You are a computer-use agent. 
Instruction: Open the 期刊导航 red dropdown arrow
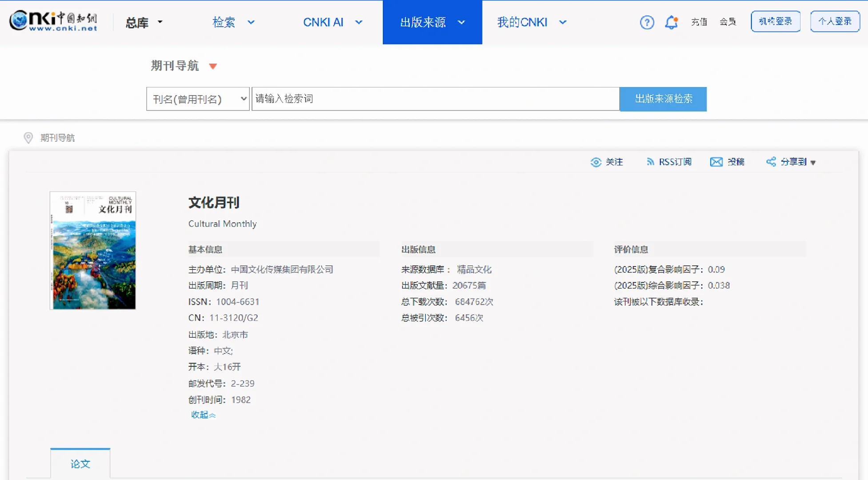point(213,66)
